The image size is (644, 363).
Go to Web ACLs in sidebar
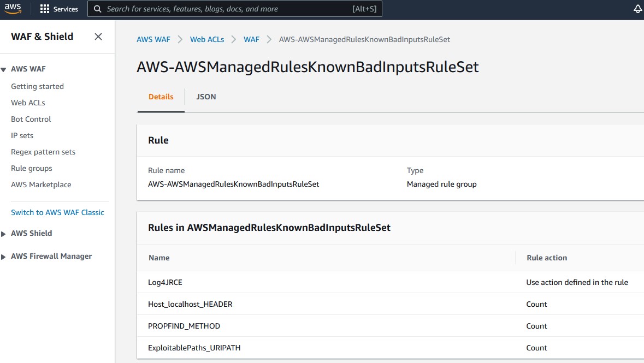click(x=28, y=103)
